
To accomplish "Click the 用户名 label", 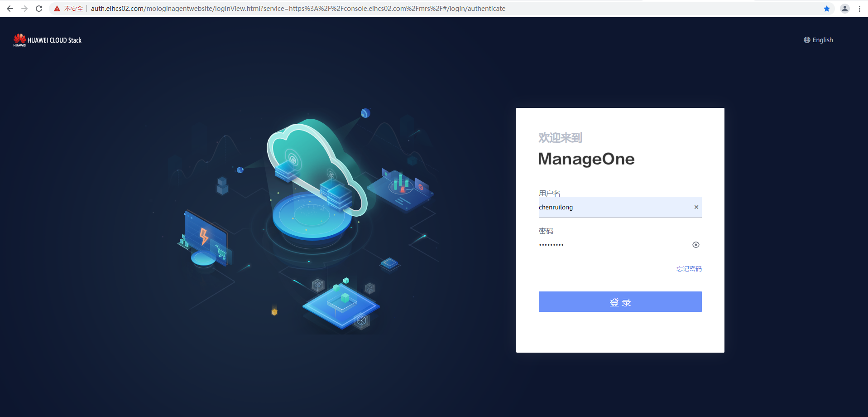I will (x=550, y=193).
